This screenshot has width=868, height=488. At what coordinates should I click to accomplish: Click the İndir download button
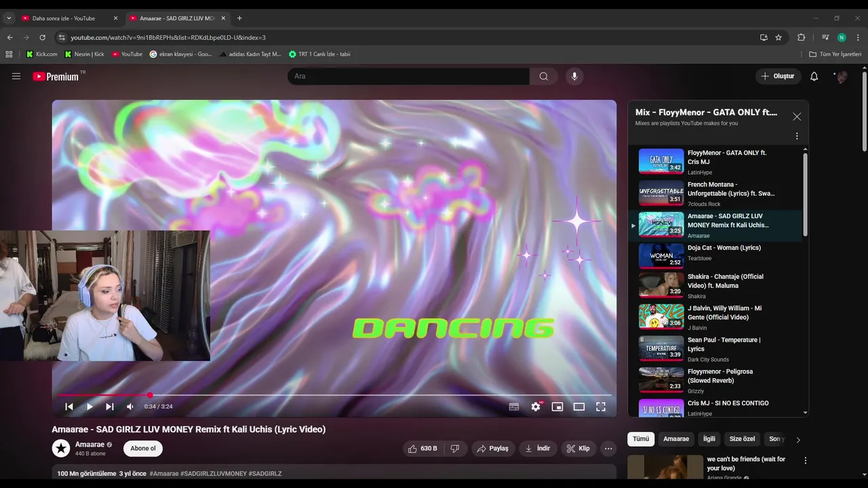[x=538, y=449]
